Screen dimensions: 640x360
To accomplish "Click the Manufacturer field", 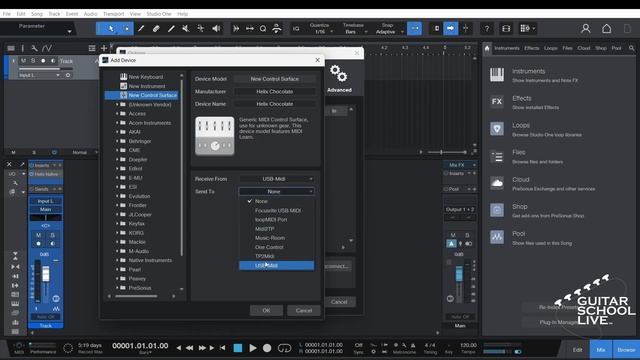I will pyautogui.click(x=275, y=91).
